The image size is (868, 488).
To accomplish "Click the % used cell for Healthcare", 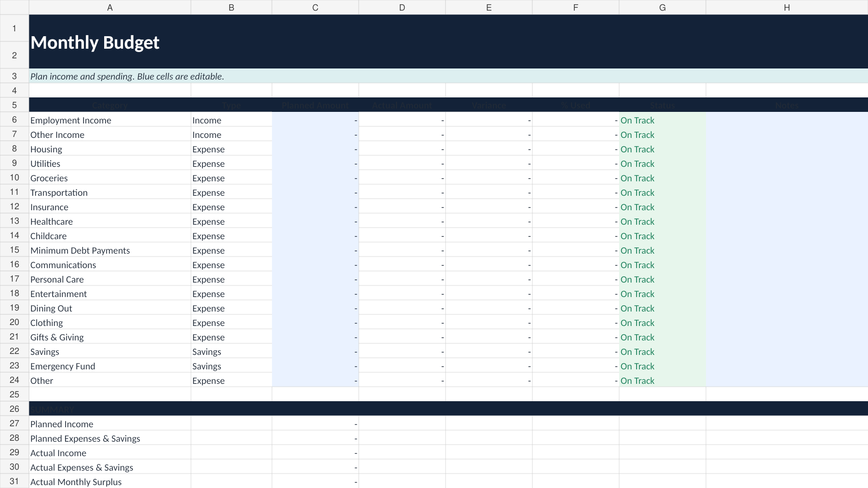I will tap(576, 221).
